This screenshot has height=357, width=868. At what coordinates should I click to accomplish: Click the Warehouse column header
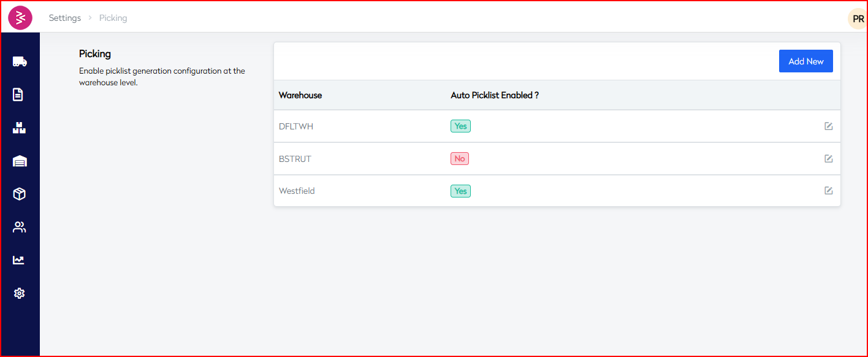pos(300,95)
